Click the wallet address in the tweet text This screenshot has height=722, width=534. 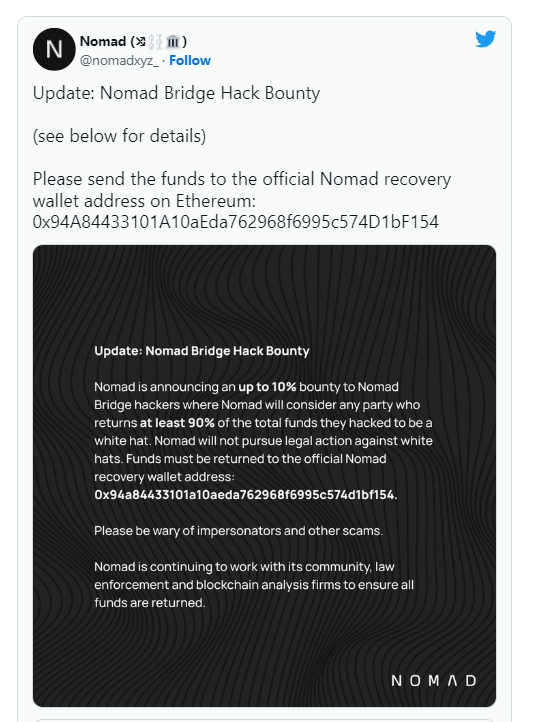[x=235, y=222]
